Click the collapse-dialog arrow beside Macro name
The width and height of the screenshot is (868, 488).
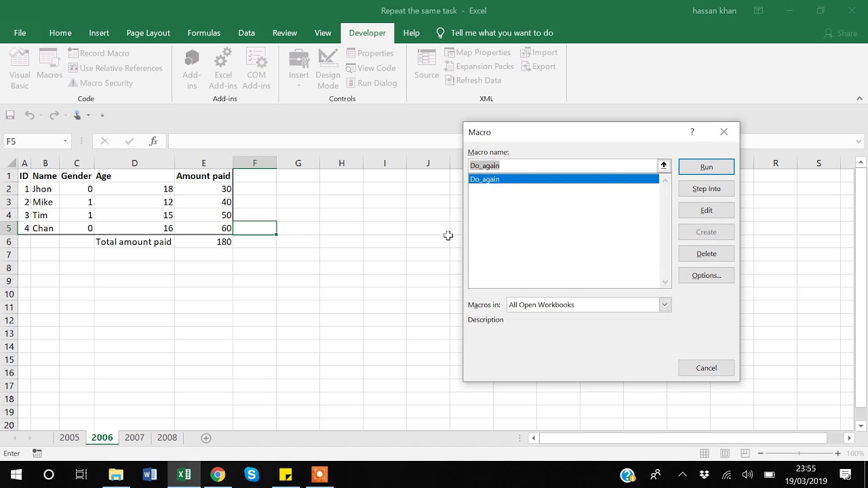664,165
